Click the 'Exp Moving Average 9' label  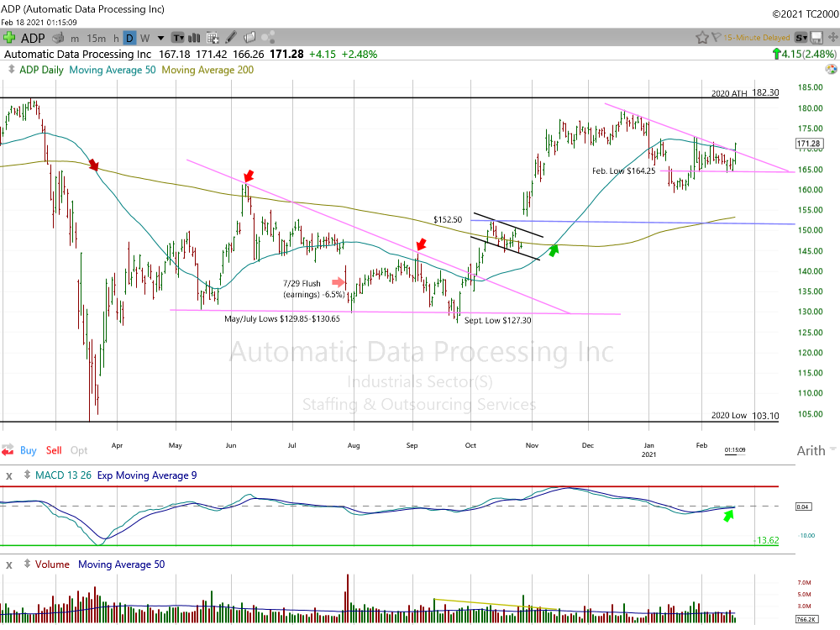pyautogui.click(x=147, y=475)
